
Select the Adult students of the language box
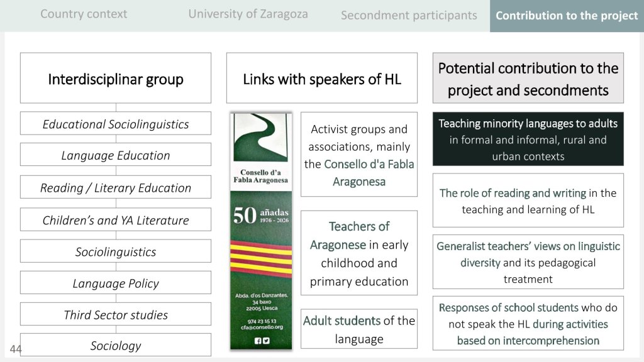click(x=358, y=329)
